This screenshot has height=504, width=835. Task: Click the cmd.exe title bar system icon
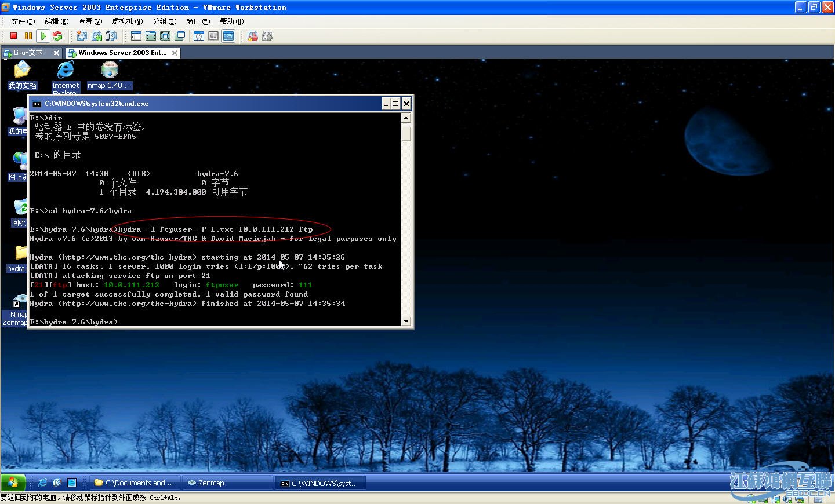point(37,104)
